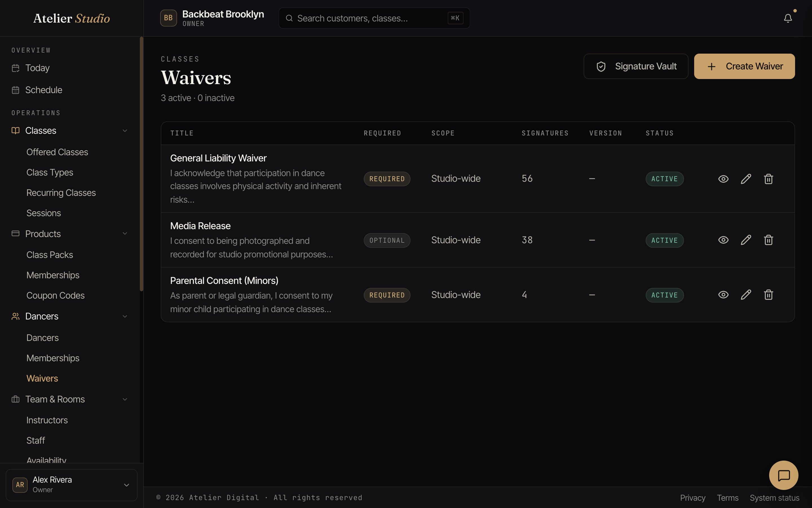Open the chat support bubble

pyautogui.click(x=784, y=475)
